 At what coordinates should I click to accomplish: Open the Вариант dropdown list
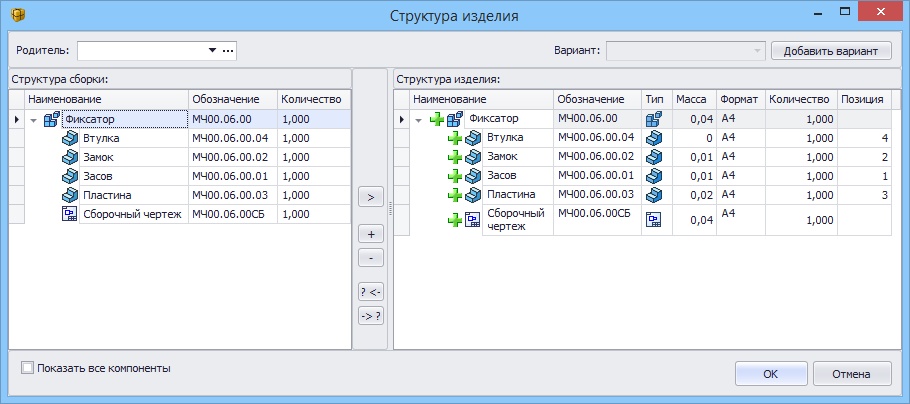(758, 50)
